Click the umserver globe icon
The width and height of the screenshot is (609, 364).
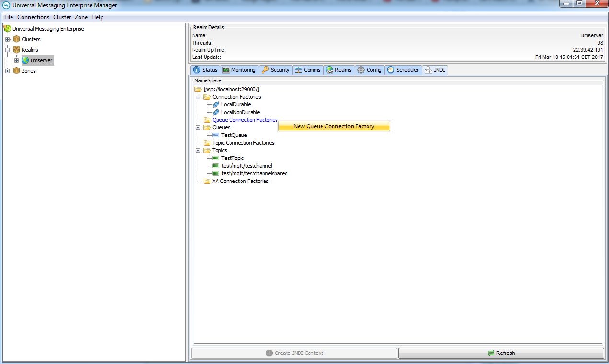pyautogui.click(x=25, y=60)
